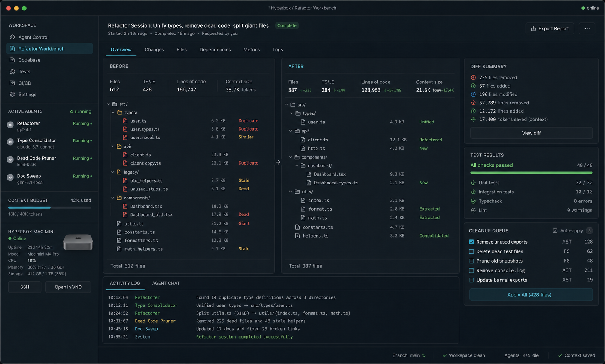Collapse the api/ folder in Before tree
Viewport: 605px width, 364px height.
(x=113, y=146)
